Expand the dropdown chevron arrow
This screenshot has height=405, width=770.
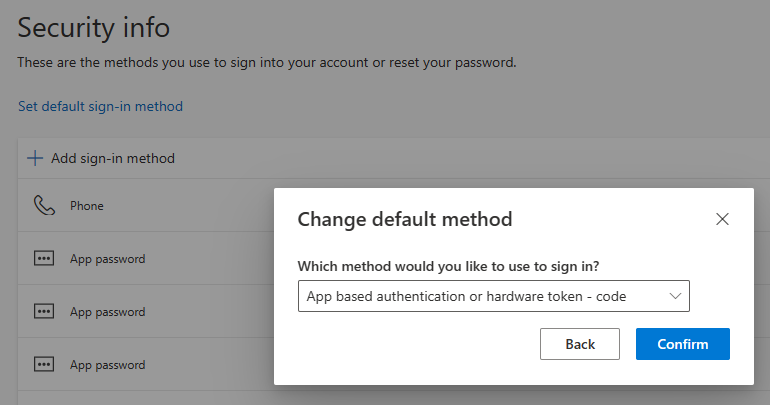click(x=675, y=296)
